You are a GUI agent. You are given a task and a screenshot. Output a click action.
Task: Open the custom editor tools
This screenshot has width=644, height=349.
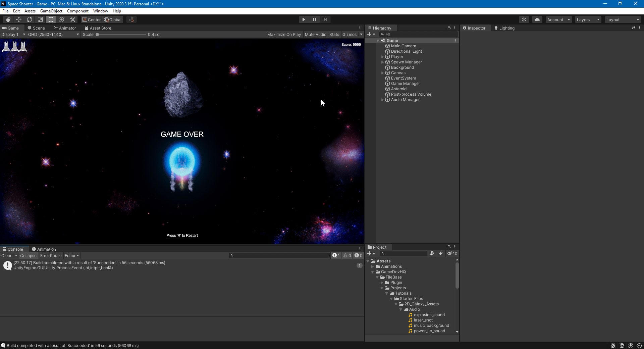point(72,19)
